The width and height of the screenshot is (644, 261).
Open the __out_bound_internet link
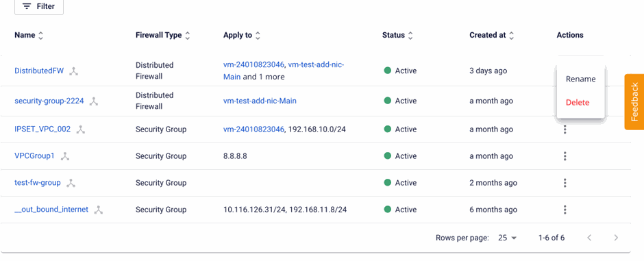(x=51, y=210)
